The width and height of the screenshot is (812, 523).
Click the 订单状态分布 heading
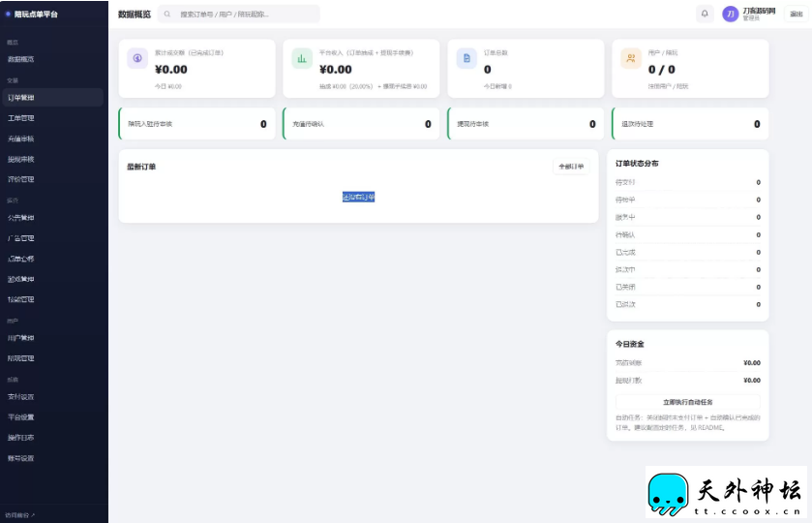tap(637, 164)
